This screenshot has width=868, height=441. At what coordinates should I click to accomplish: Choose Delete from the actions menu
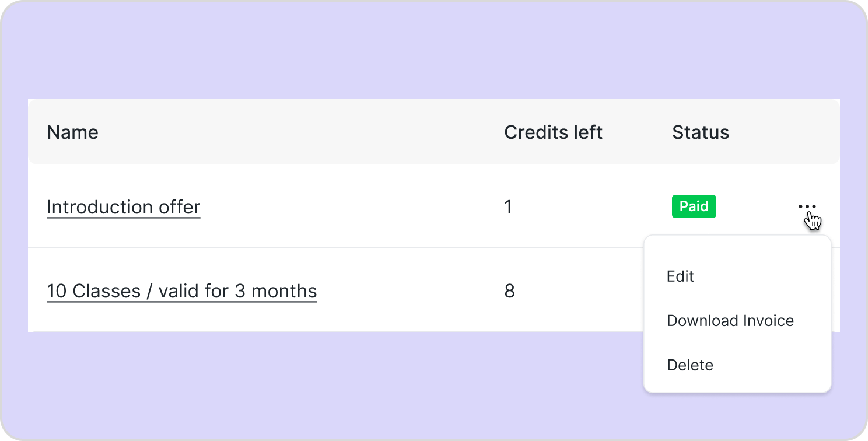[690, 365]
